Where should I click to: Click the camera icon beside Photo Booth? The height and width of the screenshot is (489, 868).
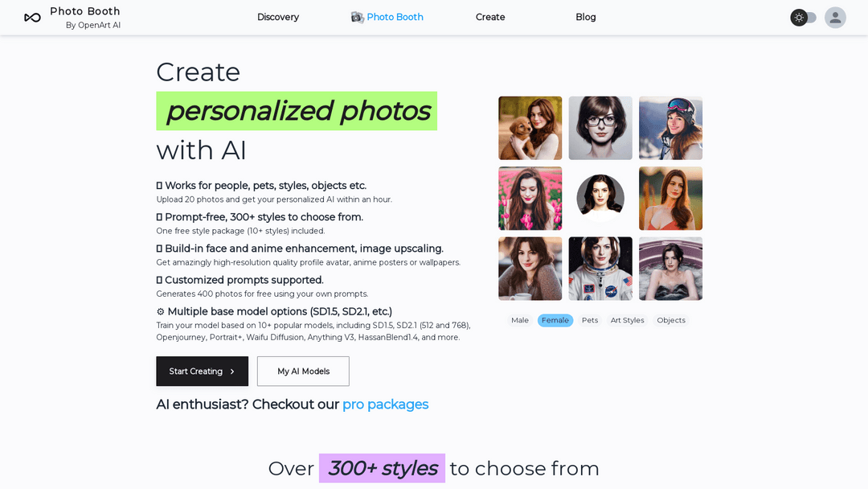pos(357,17)
